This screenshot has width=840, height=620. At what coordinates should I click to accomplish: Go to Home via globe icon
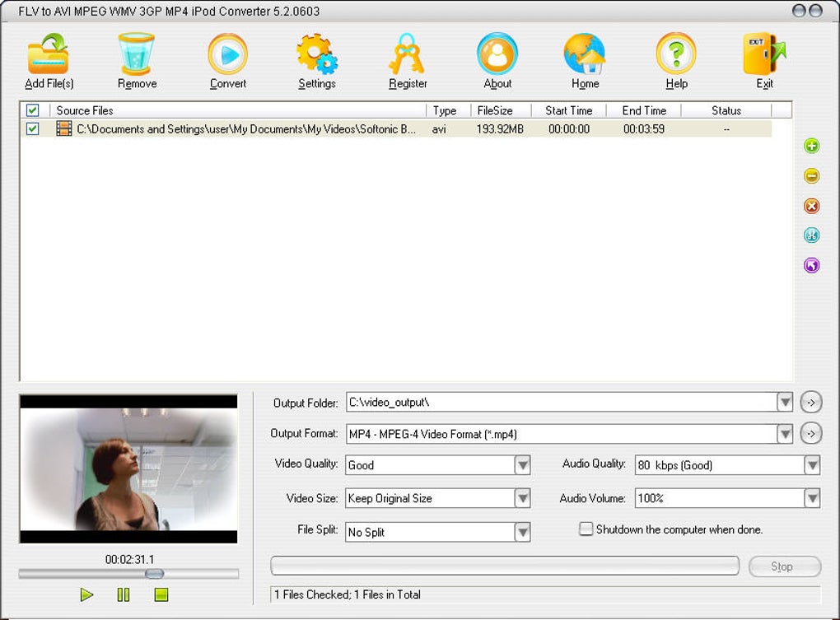585,54
